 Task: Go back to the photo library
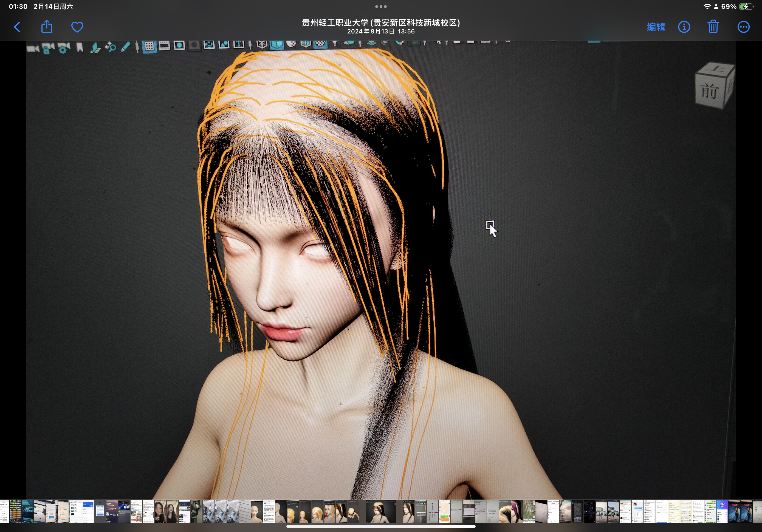click(17, 27)
